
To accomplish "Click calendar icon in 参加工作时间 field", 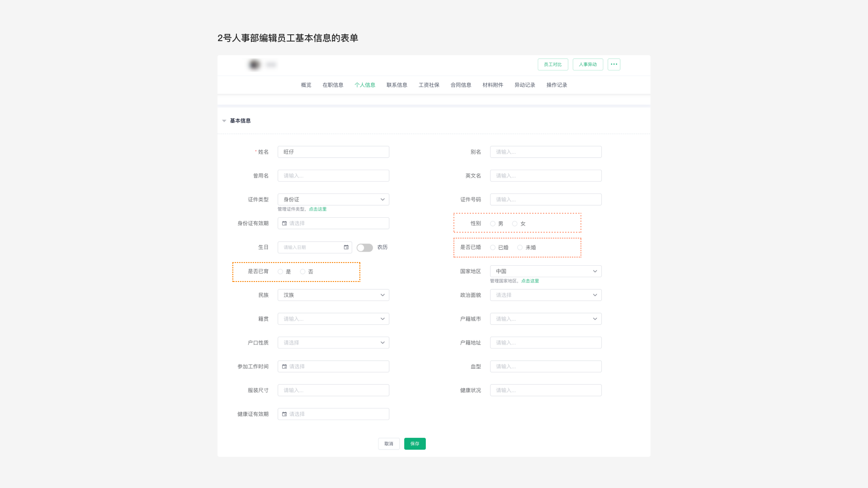I will 284,366.
